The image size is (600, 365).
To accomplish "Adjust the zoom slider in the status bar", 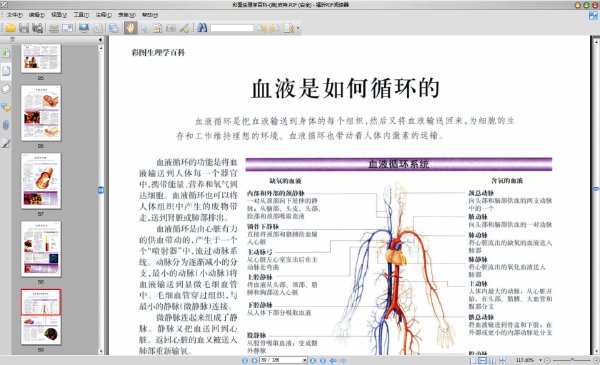I will [x=572, y=360].
